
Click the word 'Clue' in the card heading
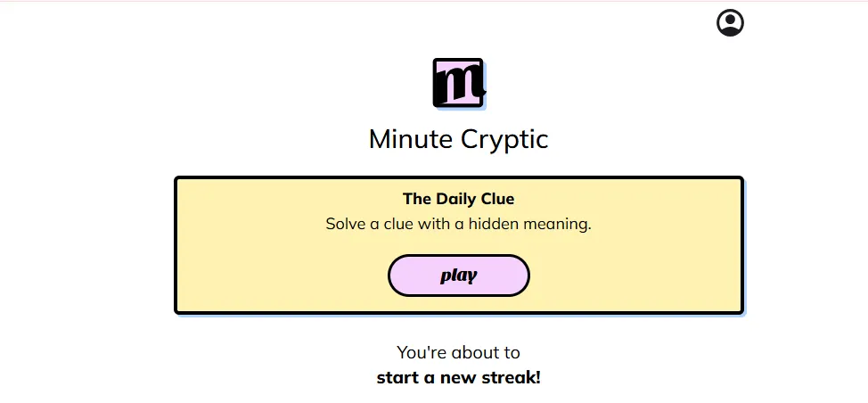(497, 199)
